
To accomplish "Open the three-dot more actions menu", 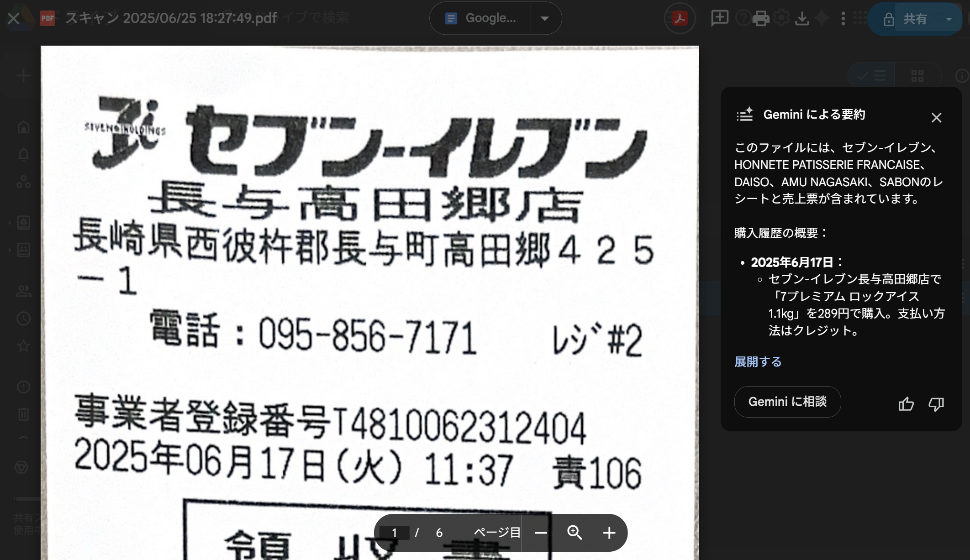I will [843, 18].
